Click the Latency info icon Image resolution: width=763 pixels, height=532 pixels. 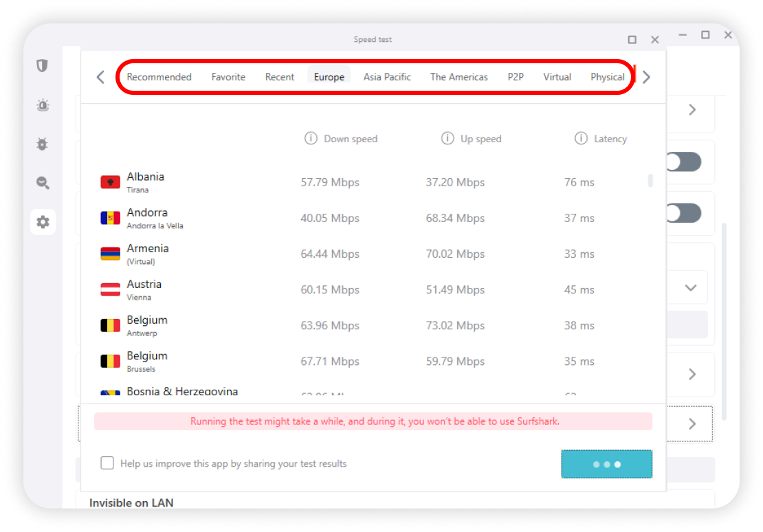581,139
